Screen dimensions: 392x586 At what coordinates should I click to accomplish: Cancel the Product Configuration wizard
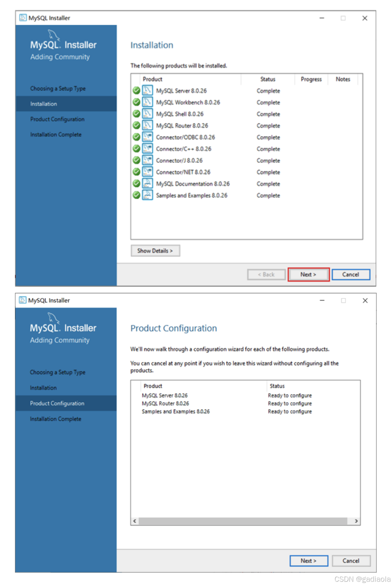(x=351, y=561)
